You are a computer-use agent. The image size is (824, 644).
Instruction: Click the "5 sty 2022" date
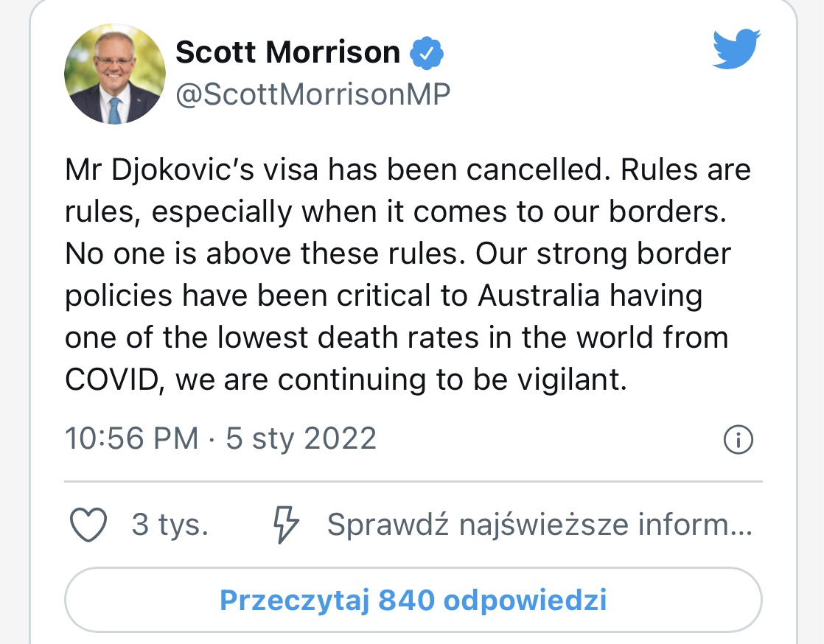click(301, 438)
